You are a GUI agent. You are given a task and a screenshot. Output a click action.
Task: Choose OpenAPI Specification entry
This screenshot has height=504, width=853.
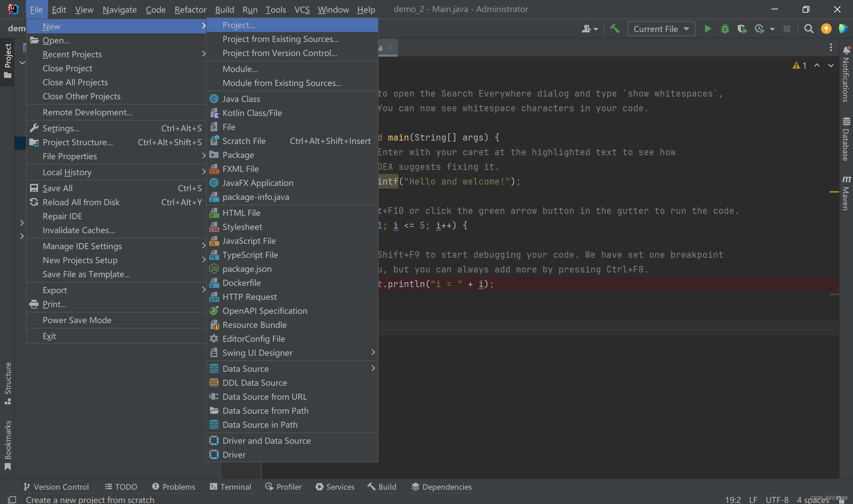[x=292, y=311]
